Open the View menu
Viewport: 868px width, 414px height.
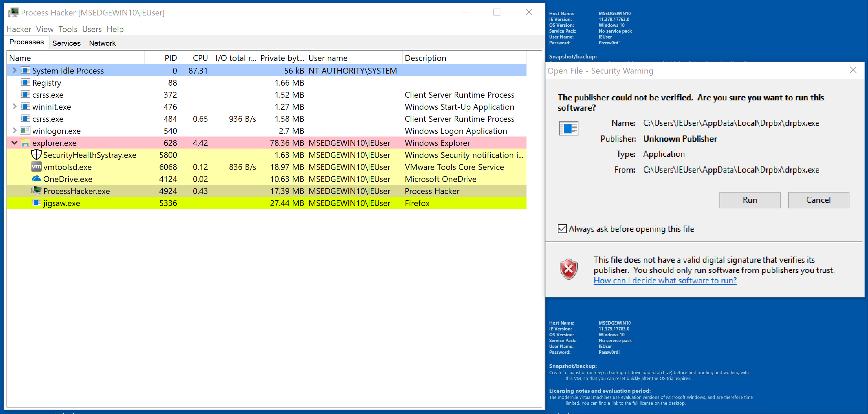point(45,29)
